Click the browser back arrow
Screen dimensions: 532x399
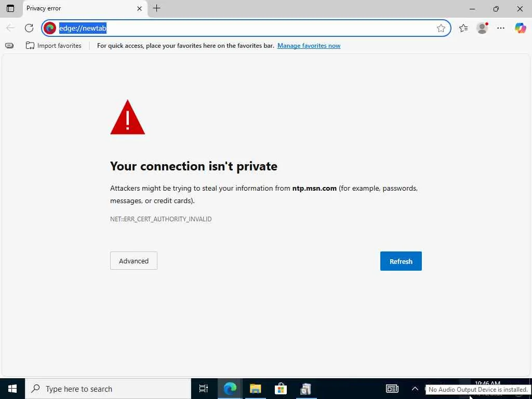10,28
